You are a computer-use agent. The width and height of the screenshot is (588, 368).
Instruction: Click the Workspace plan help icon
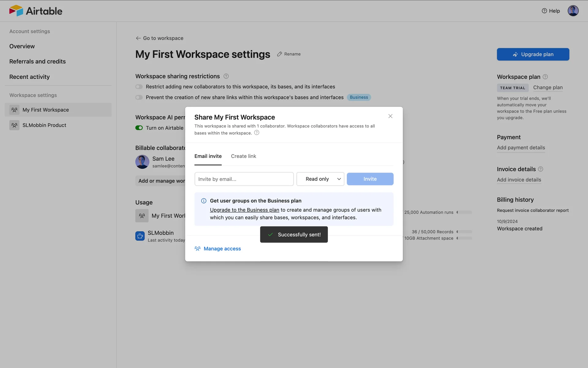tap(545, 77)
